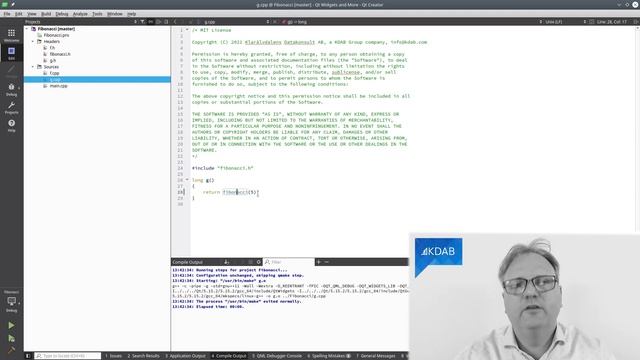Select f.cpp in Sources
The image size is (640, 360).
click(54, 73)
